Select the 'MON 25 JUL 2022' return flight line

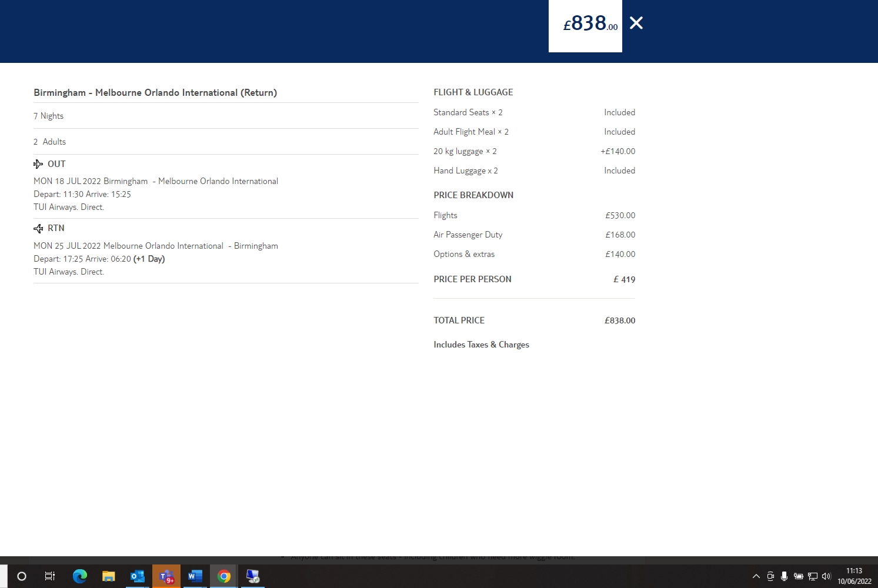coord(156,246)
